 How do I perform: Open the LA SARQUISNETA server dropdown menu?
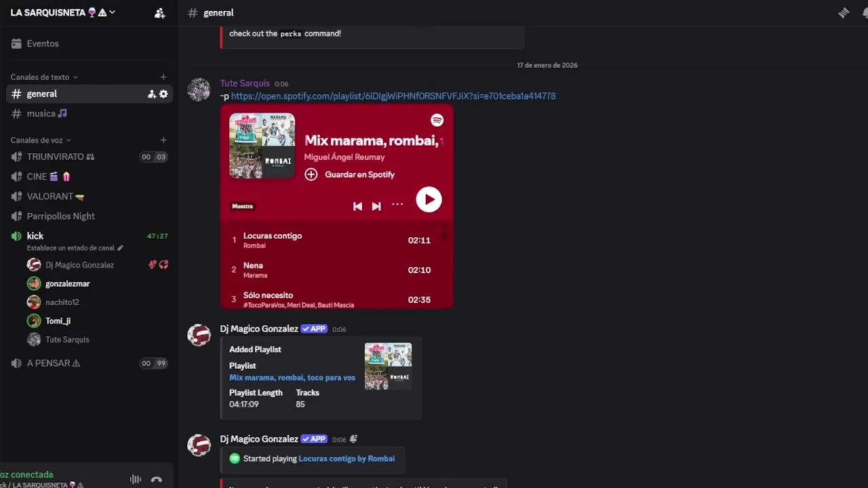[x=63, y=12]
